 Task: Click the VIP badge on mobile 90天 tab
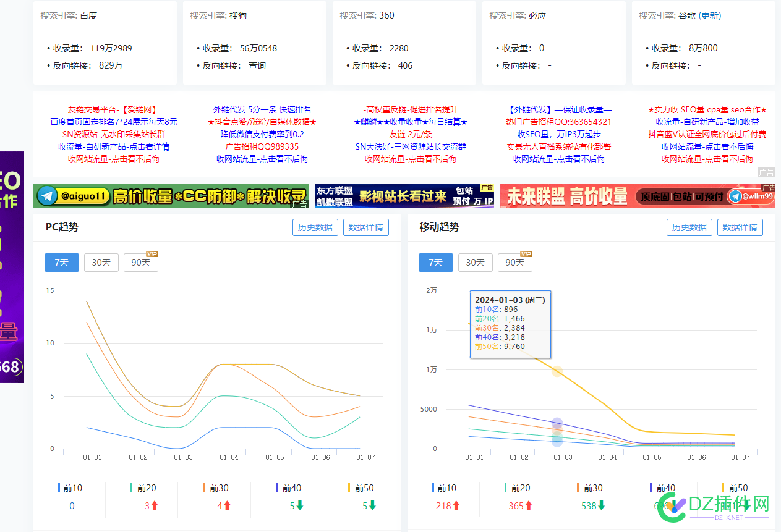(x=526, y=254)
